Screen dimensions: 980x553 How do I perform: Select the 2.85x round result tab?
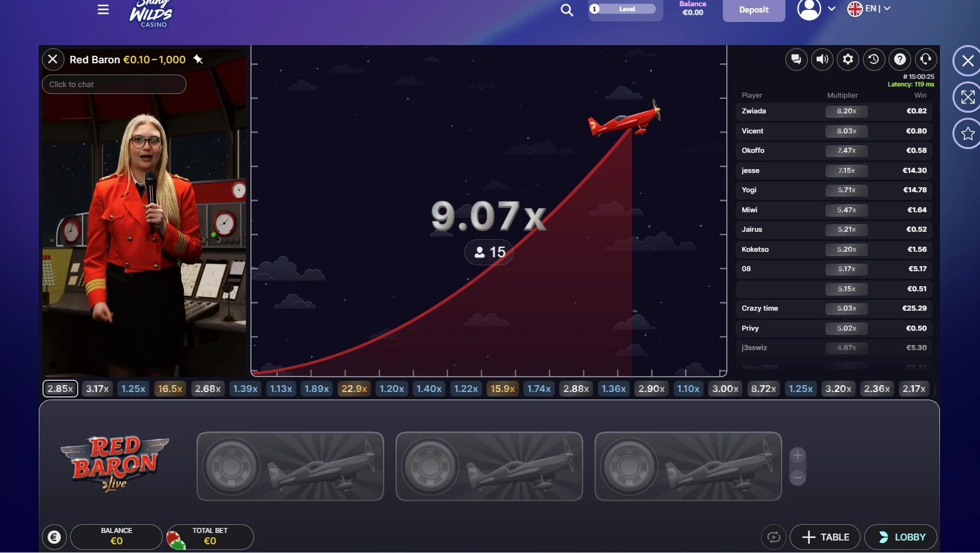59,388
